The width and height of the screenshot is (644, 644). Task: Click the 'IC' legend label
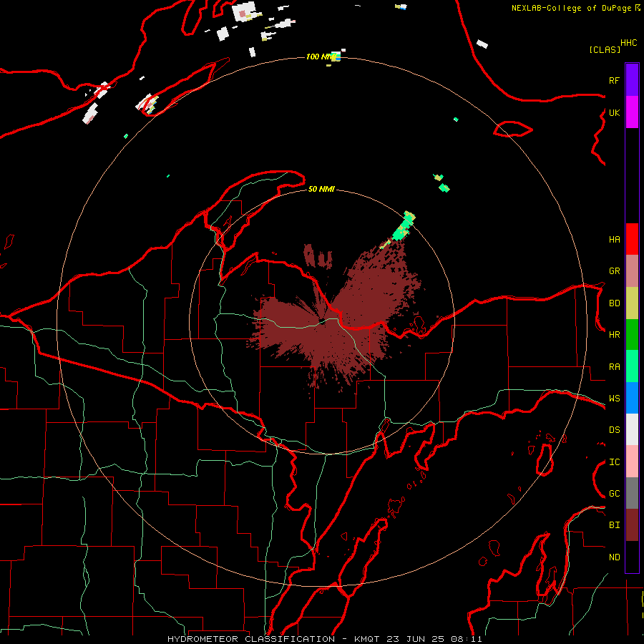[615, 462]
